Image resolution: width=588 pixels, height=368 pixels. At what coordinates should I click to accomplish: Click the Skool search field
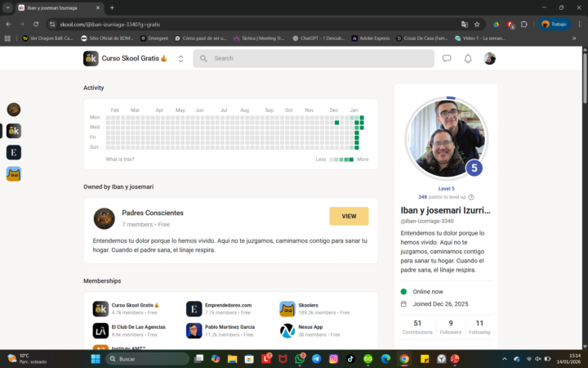(x=314, y=58)
